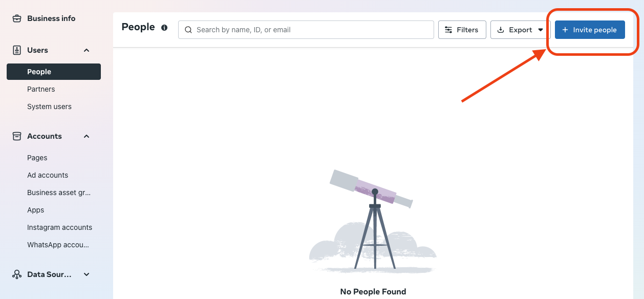The height and width of the screenshot is (299, 644).
Task: Collapse the Users section chevron
Action: click(87, 50)
